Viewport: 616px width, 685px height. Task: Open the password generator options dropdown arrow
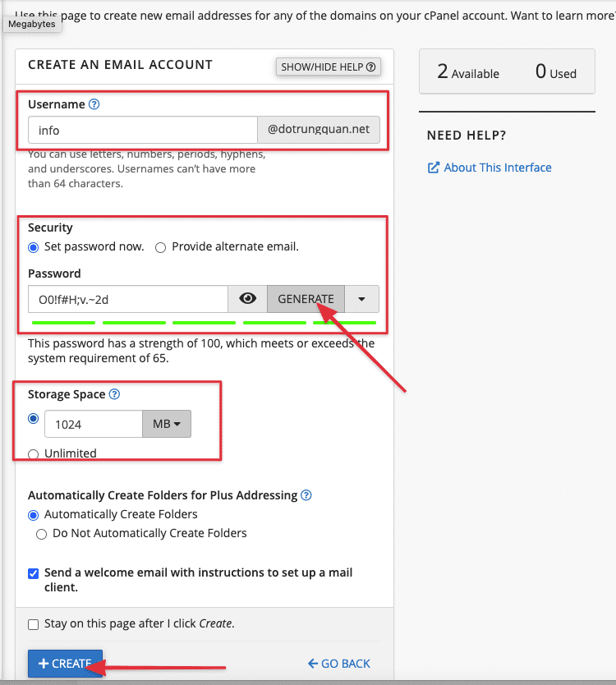coord(362,299)
